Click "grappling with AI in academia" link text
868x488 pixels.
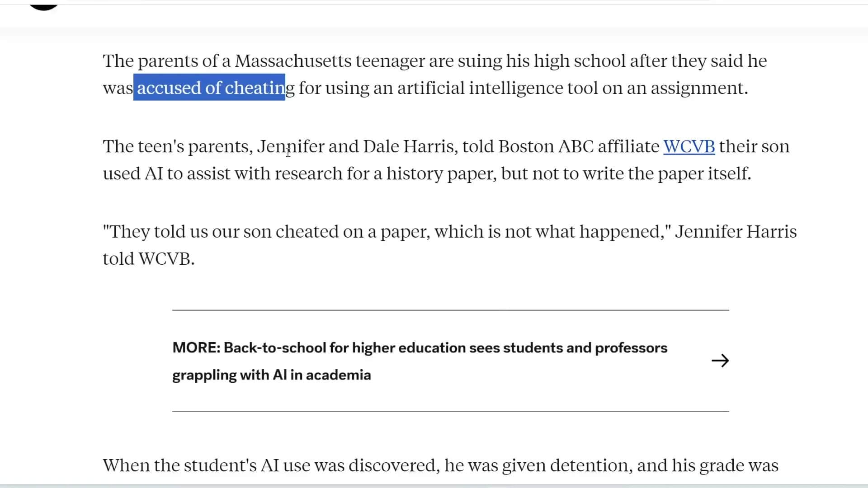coord(271,375)
